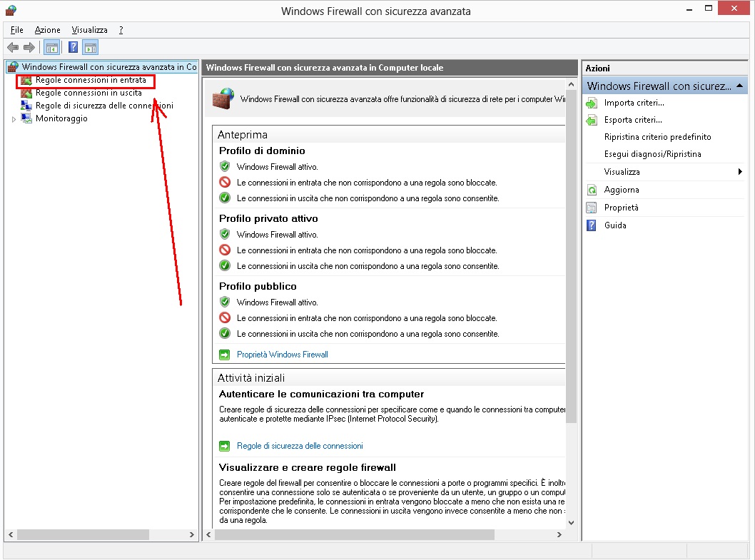Click the blue Help toolbar icon
The width and height of the screenshot is (755, 560).
pyautogui.click(x=73, y=48)
